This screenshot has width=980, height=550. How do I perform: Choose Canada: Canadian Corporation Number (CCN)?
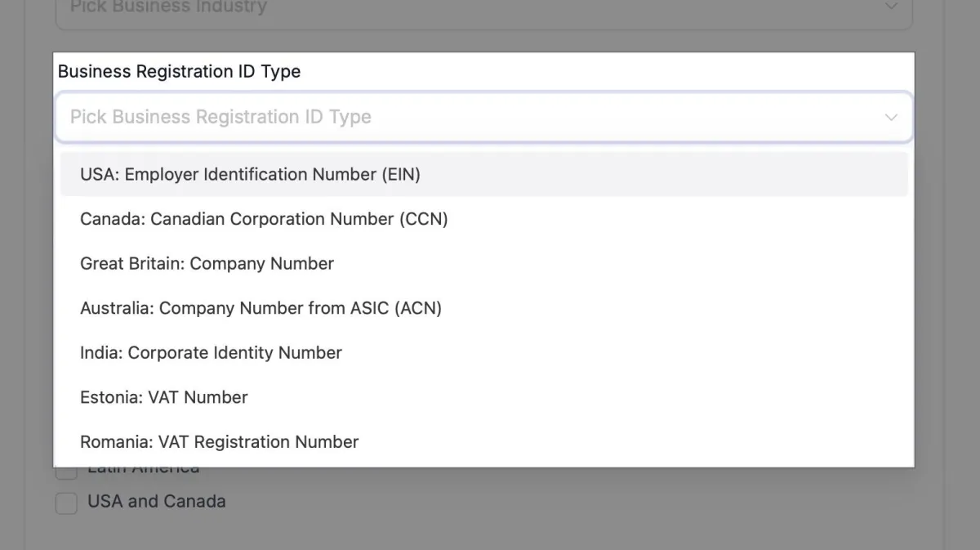click(483, 219)
